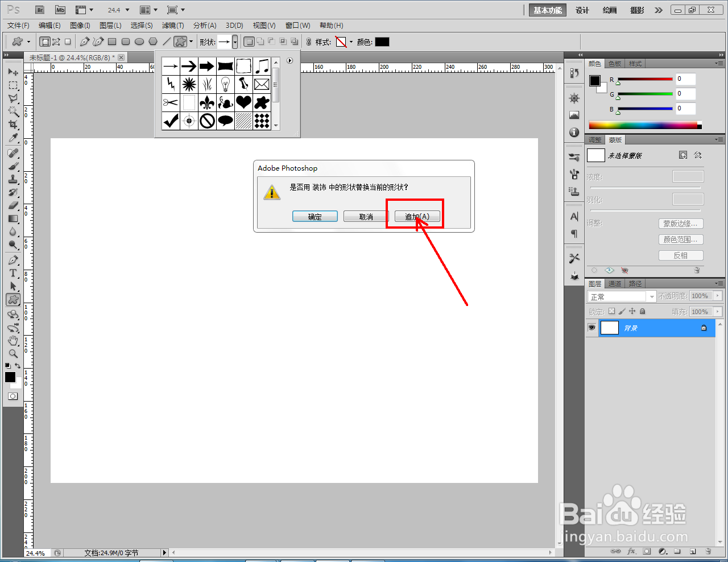Viewport: 728px width, 562px height.
Task: Select the music note custom shape
Action: coord(262,67)
